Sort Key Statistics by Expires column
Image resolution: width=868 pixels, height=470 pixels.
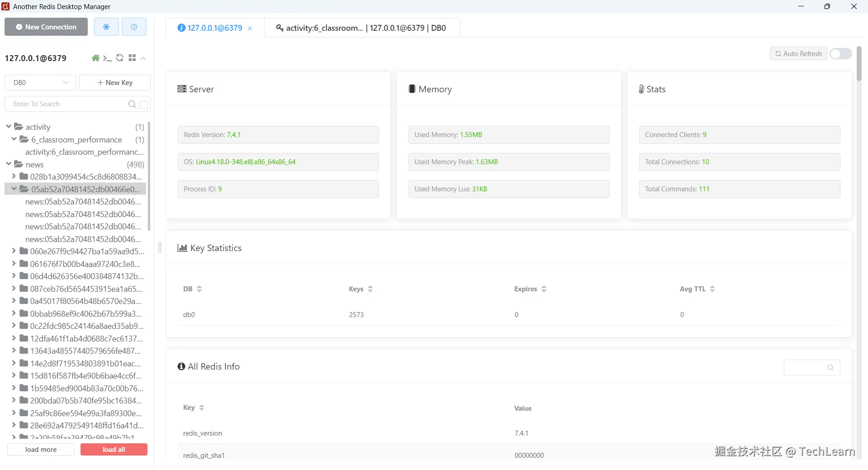[x=544, y=289]
